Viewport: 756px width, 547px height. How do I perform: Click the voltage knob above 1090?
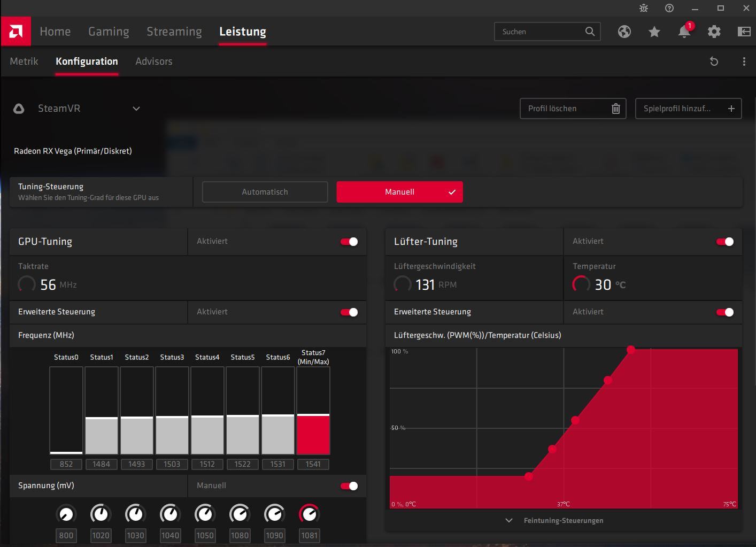(x=274, y=514)
